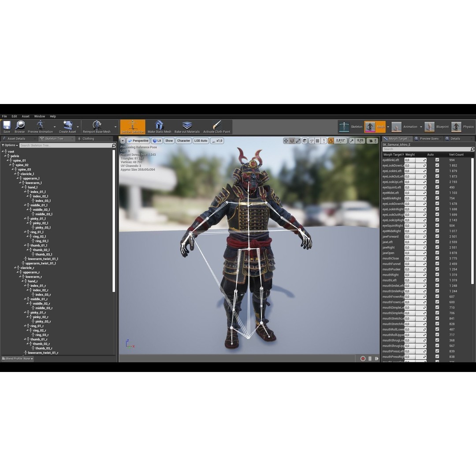The width and height of the screenshot is (476, 476).
Task: Toggle Auto checkbox for mouthLeft
Action: (437, 280)
